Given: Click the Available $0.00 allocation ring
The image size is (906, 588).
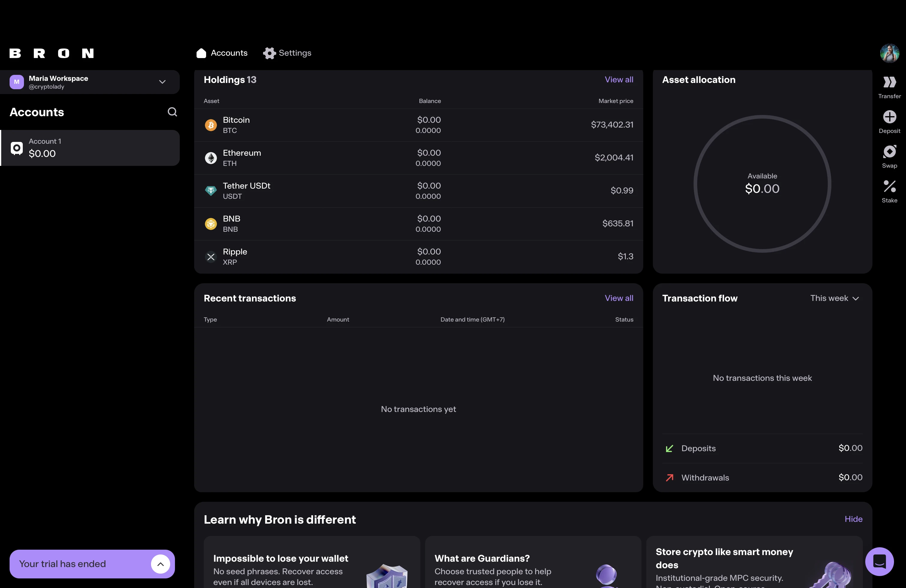Looking at the screenshot, I should coord(762,184).
